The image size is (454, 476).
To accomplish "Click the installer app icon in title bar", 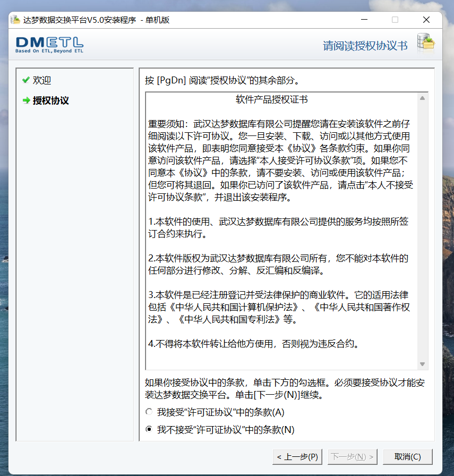I will (15, 20).
